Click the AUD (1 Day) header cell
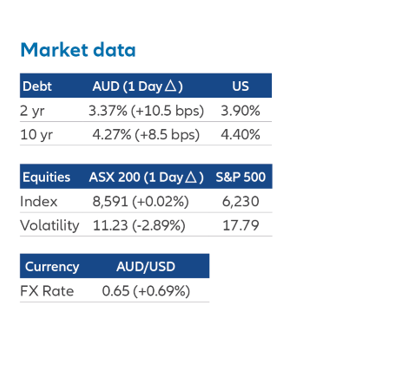This screenshot has height=390, width=406. point(138,86)
